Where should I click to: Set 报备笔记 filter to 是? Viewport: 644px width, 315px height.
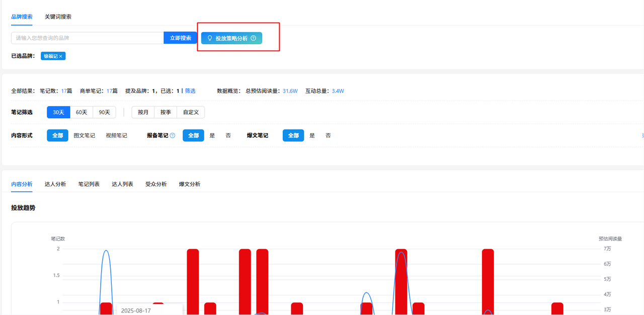click(x=212, y=136)
